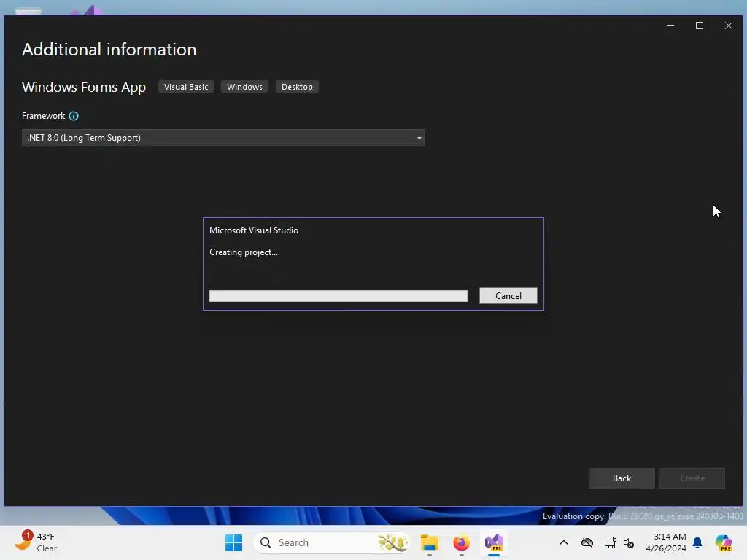Click the Creating project... status text
The height and width of the screenshot is (560, 747).
pyautogui.click(x=244, y=252)
